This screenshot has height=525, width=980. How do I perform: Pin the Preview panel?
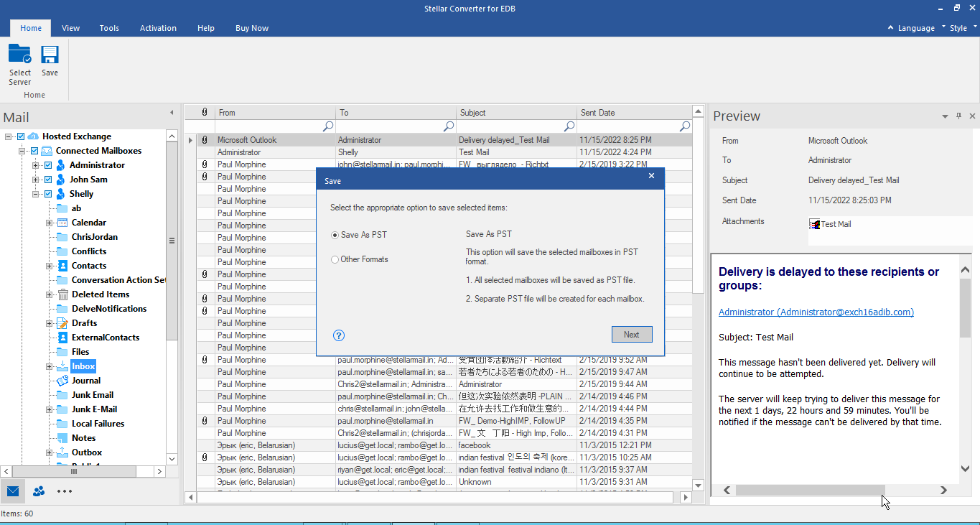point(958,116)
